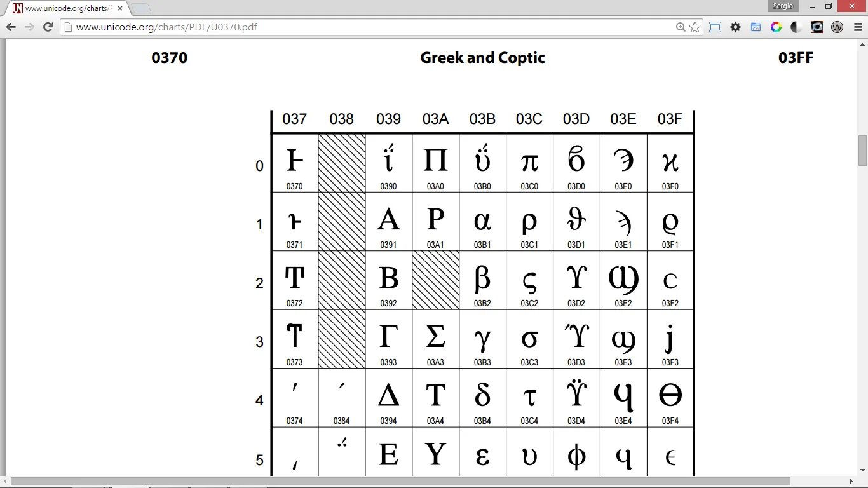The width and height of the screenshot is (868, 488).
Task: Click the capital Delta cell 0394
Action: click(x=389, y=398)
